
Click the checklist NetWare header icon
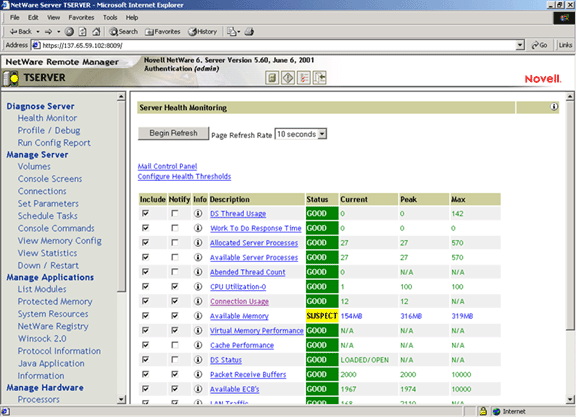[303, 78]
